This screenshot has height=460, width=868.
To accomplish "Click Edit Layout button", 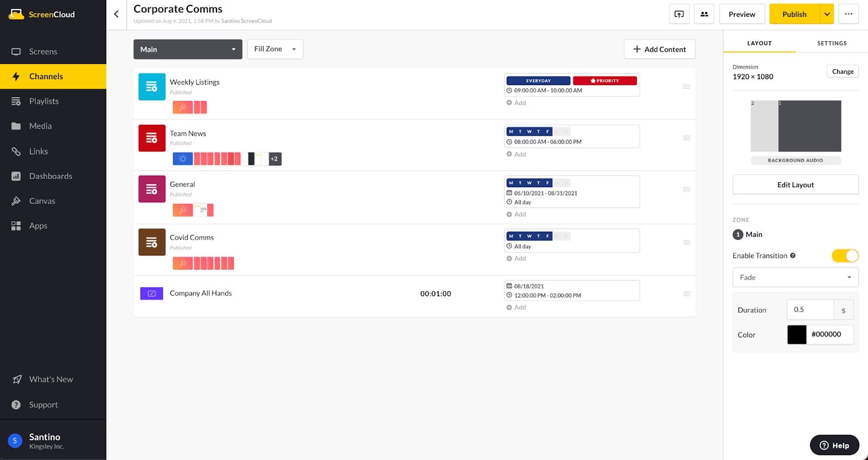I will (795, 184).
